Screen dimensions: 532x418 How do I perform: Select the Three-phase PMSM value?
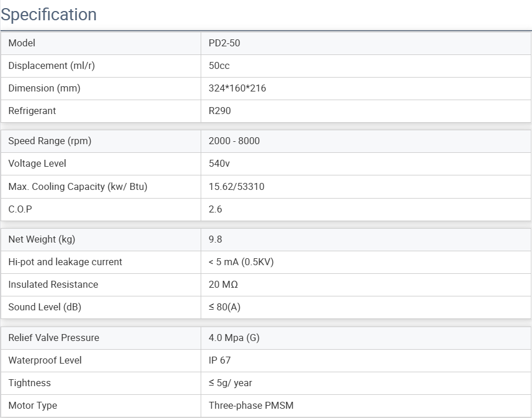click(x=251, y=405)
